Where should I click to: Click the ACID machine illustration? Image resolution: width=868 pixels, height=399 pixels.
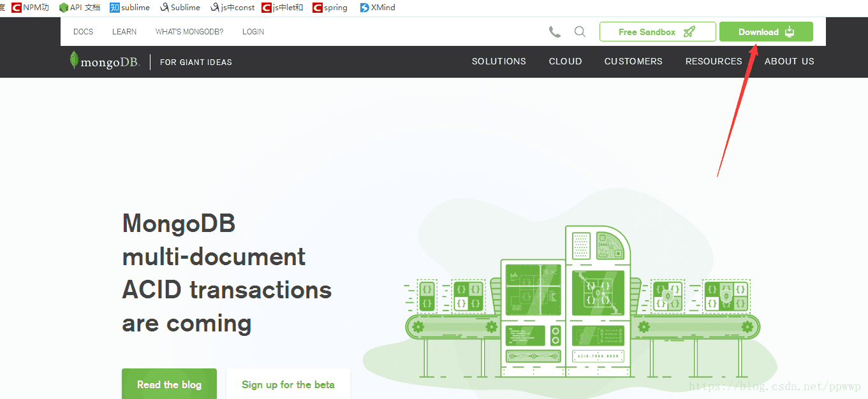[x=582, y=303]
